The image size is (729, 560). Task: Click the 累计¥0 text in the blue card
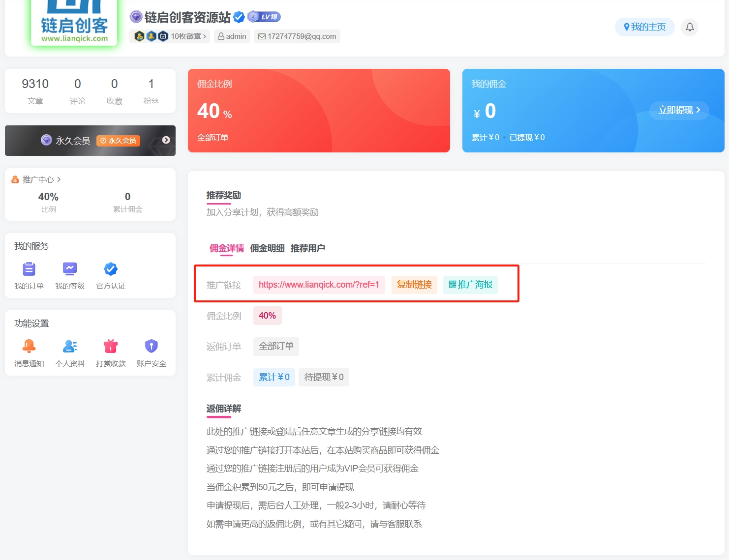click(x=486, y=138)
